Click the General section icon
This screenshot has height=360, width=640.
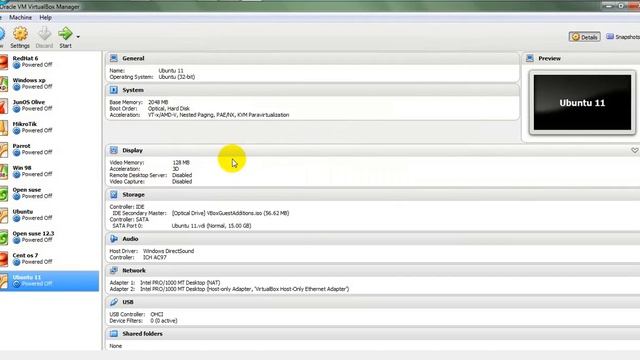(114, 58)
